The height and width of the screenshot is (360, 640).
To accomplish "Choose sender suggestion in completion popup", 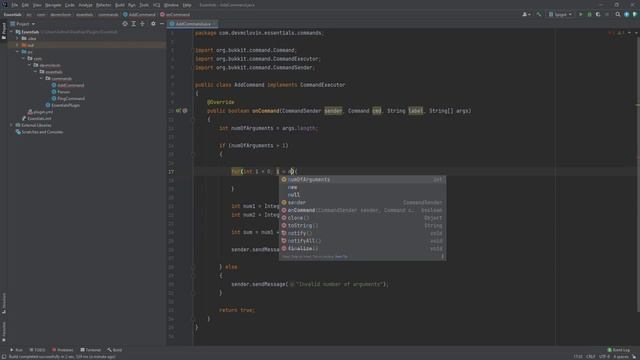I will click(x=362, y=202).
